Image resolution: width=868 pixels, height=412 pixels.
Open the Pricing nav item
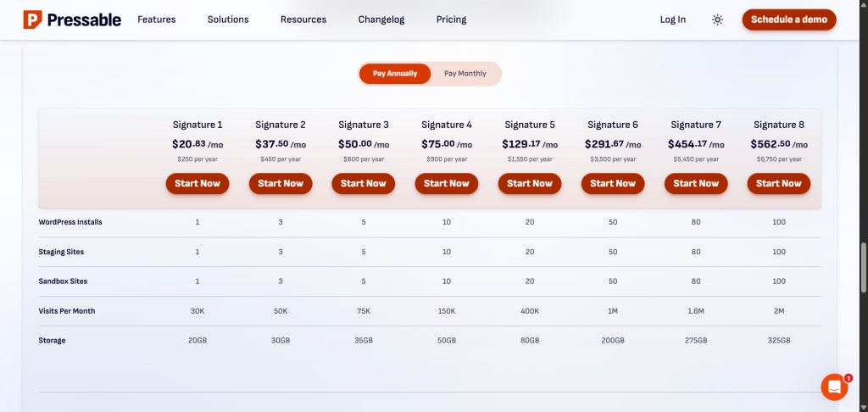tap(451, 19)
